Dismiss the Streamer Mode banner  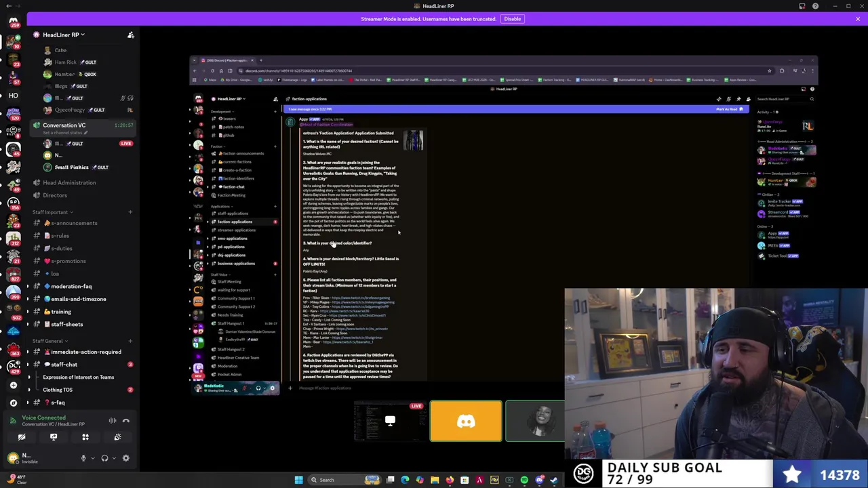click(x=858, y=19)
